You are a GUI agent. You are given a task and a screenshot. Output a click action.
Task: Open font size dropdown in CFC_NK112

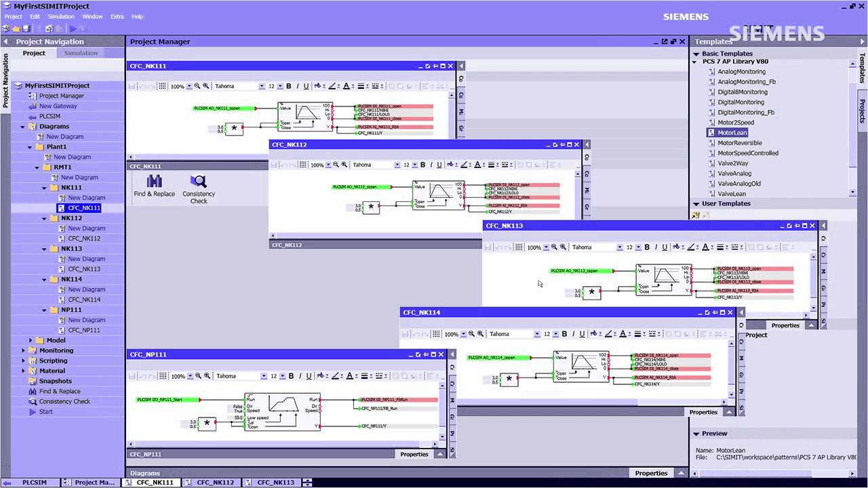tap(414, 165)
